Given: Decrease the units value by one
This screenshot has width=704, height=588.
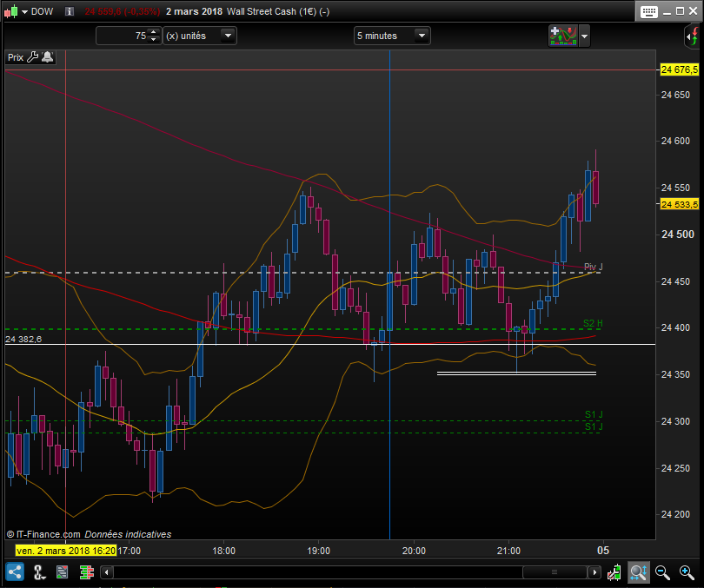Looking at the screenshot, I should pos(154,39).
